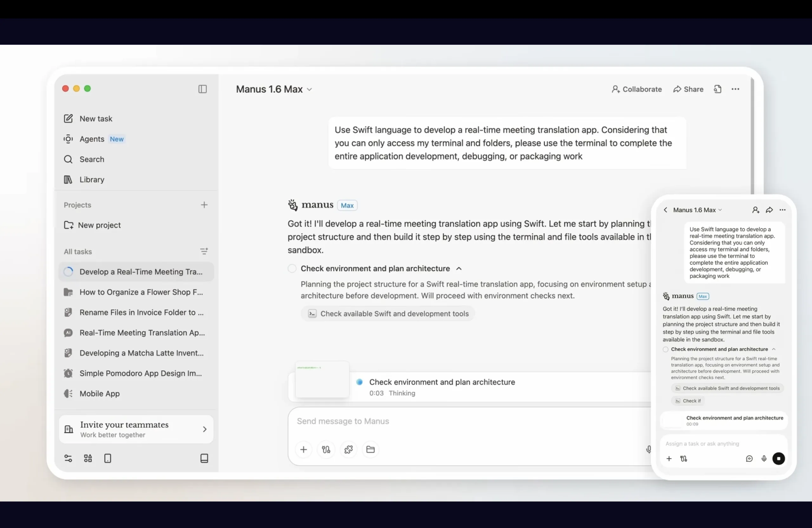The height and width of the screenshot is (528, 812).
Task: Open Agents in the sidebar
Action: [92, 139]
